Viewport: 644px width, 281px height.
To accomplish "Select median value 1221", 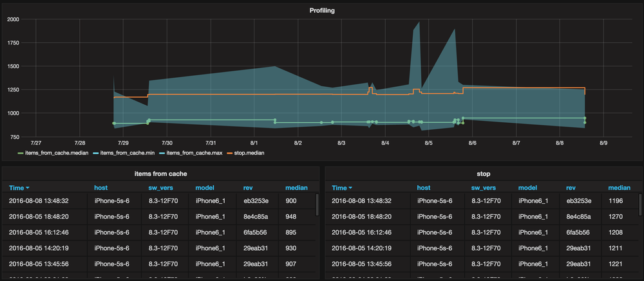I will tap(616, 264).
